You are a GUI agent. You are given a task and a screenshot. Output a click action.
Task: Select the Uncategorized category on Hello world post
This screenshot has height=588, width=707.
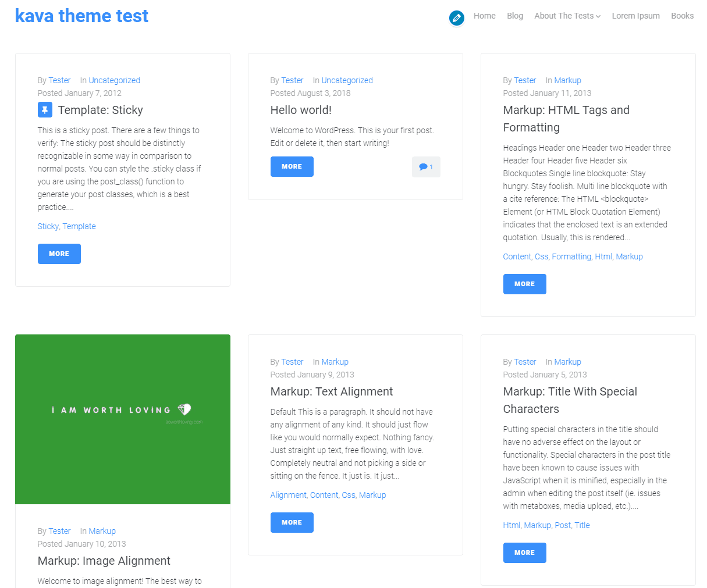point(347,80)
